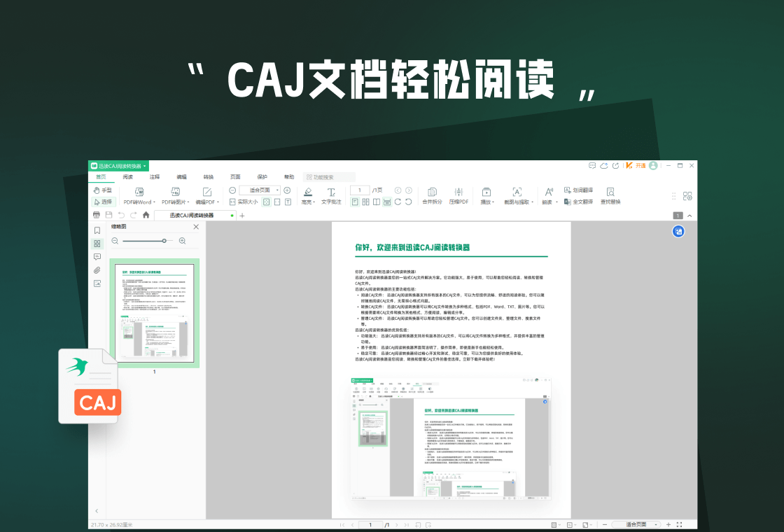784x532 pixels.
Task: Activate the 选择 selection tool
Action: pyautogui.click(x=103, y=202)
